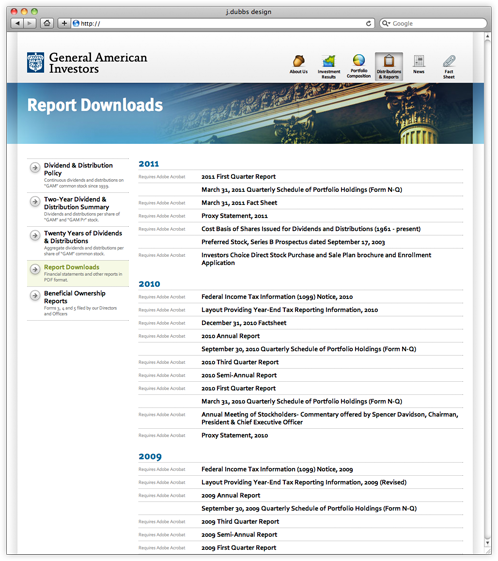
Task: Download 2010 Third Quarter Report
Action: click(240, 362)
